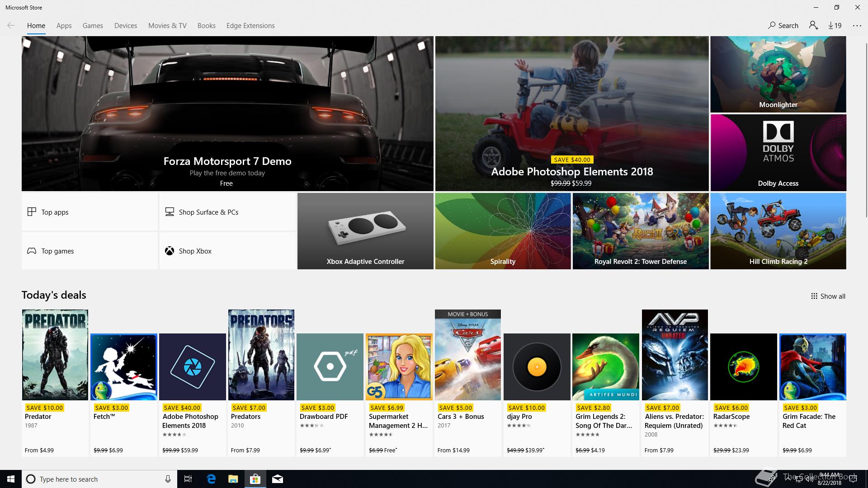Click the Predator title text
868x488 pixels.
click(x=38, y=417)
